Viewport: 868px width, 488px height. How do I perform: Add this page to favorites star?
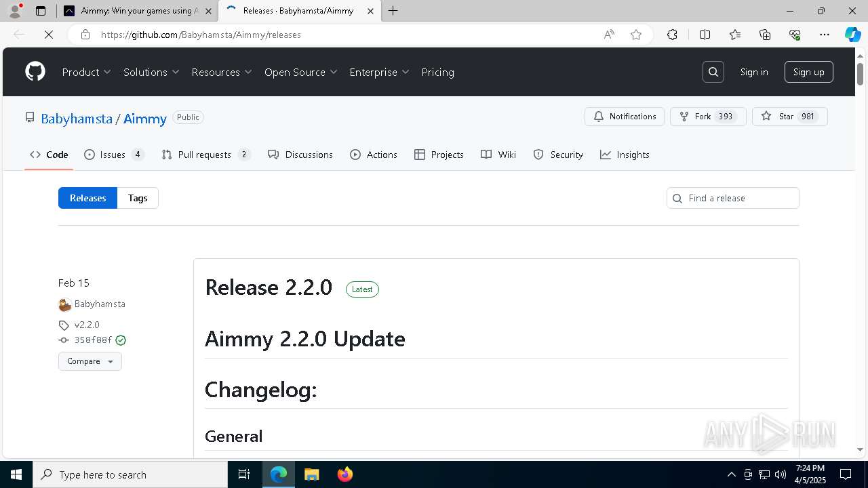[636, 35]
